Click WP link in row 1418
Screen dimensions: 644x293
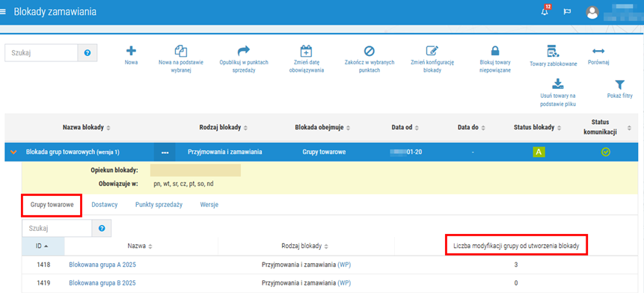344,265
